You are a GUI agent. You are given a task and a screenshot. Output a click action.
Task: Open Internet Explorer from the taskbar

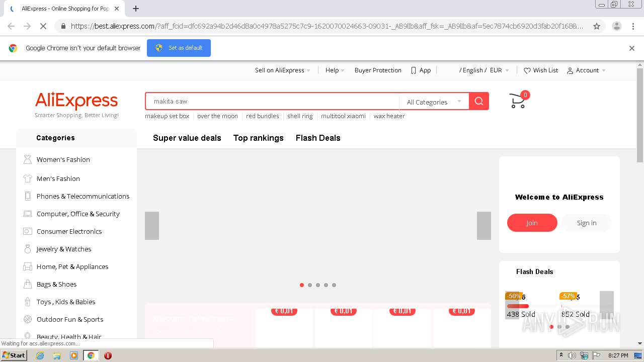40,355
